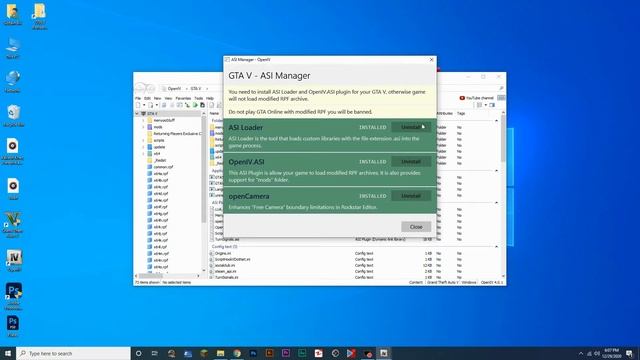Expand the menyooStuff folder in tree

tap(144, 120)
